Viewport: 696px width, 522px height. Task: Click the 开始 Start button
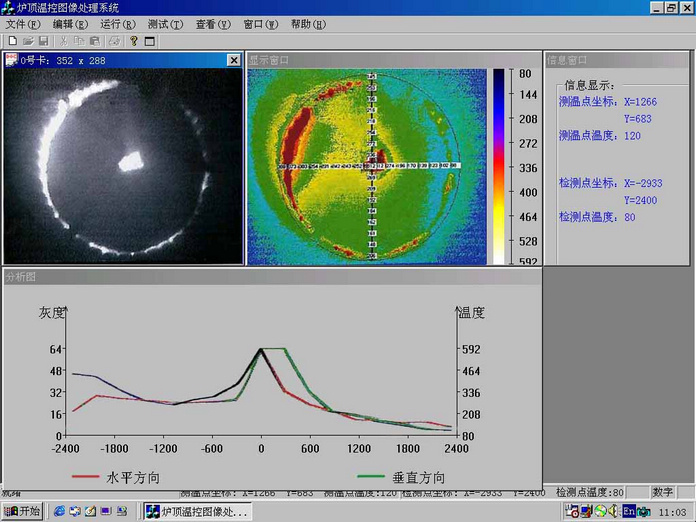22,511
